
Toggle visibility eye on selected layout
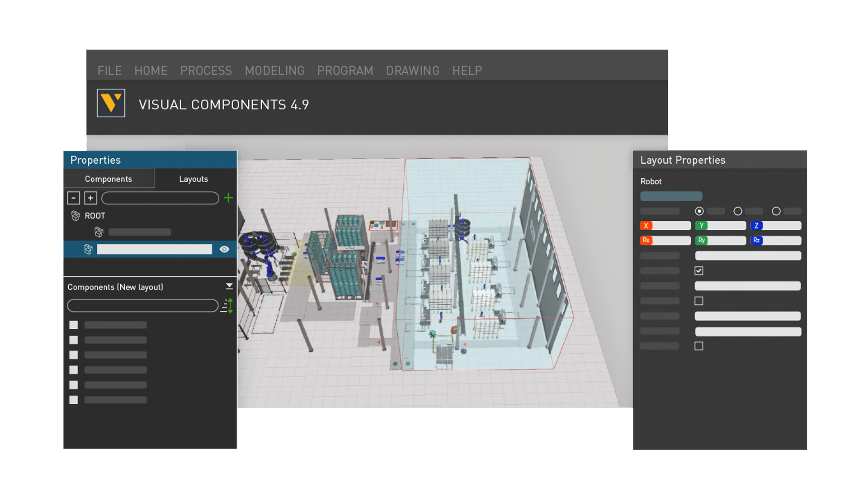point(224,249)
